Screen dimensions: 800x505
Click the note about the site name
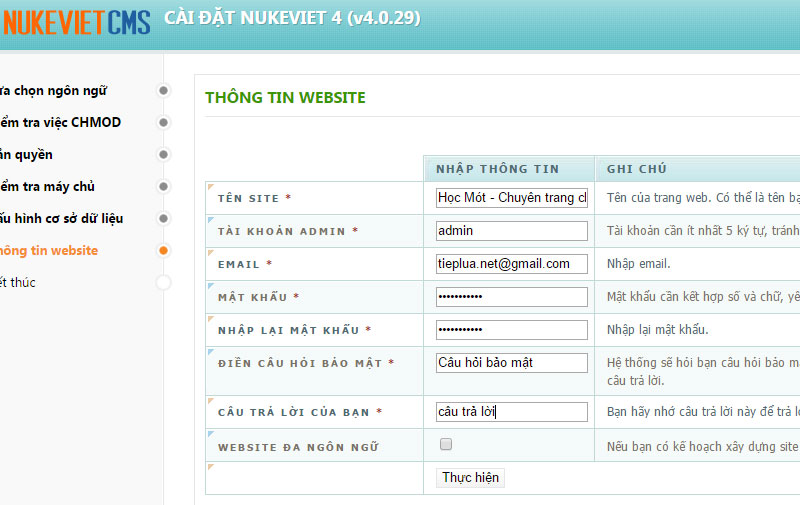coord(703,197)
